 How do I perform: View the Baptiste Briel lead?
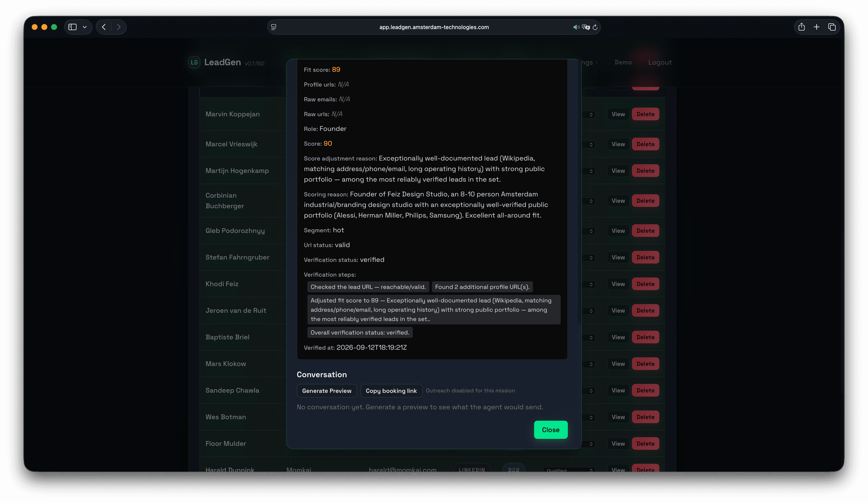tap(618, 337)
